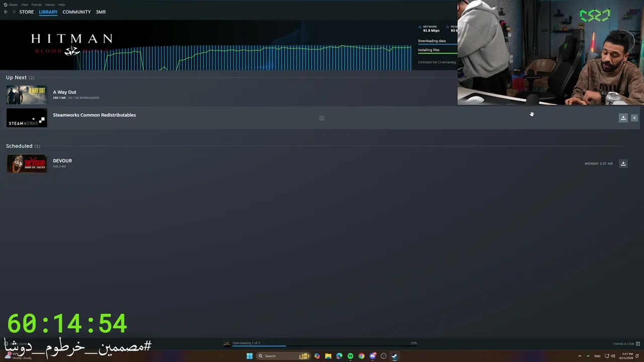Open the Games menu

pyautogui.click(x=50, y=5)
